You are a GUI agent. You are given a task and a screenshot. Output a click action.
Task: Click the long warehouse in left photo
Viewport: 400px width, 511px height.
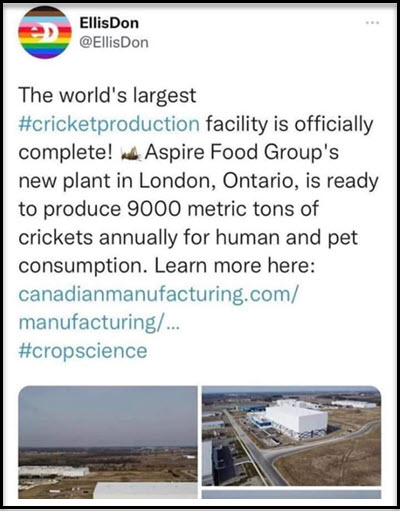(54, 471)
